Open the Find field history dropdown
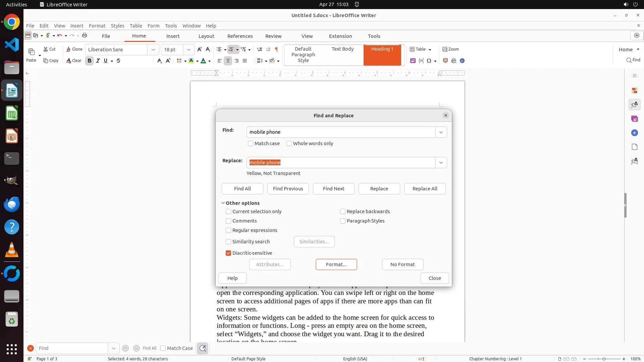This screenshot has width=644, height=362. (x=441, y=132)
